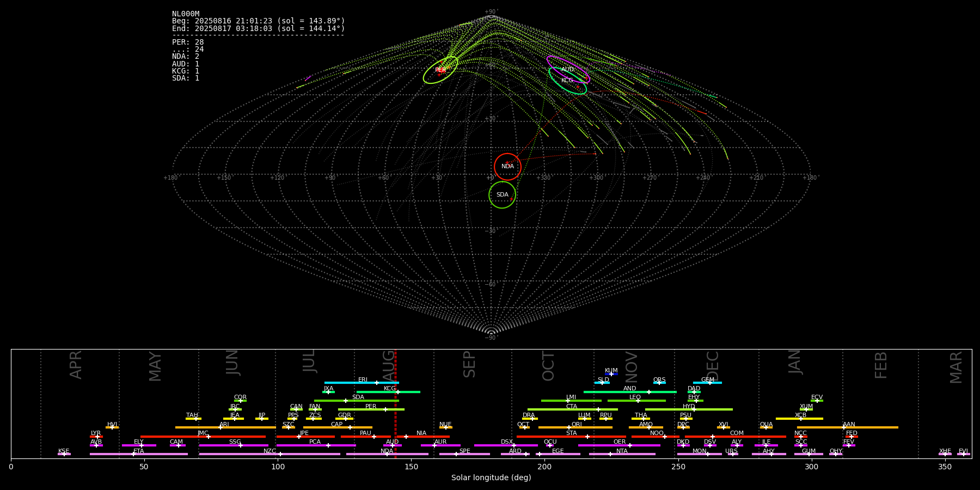The width and height of the screenshot is (980, 490).
Task: Click the +300 longitude label
Action: 596,177
